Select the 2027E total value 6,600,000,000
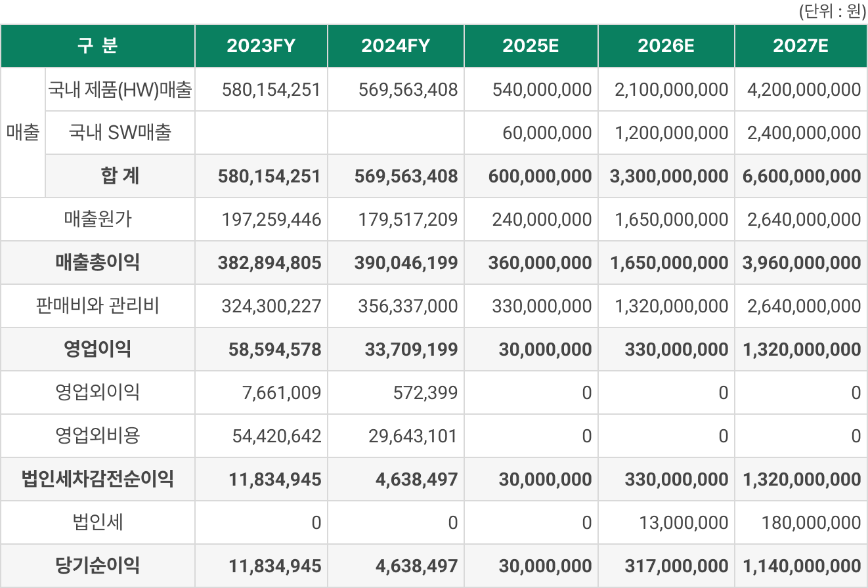This screenshot has width=868, height=588. pos(801,176)
